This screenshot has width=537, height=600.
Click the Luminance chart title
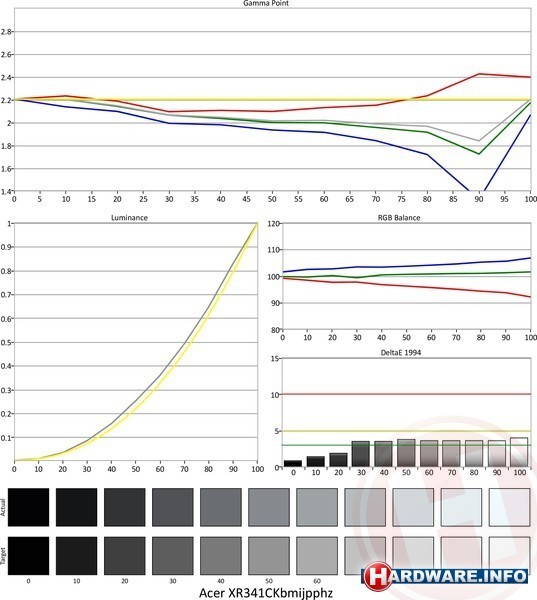pos(129,218)
